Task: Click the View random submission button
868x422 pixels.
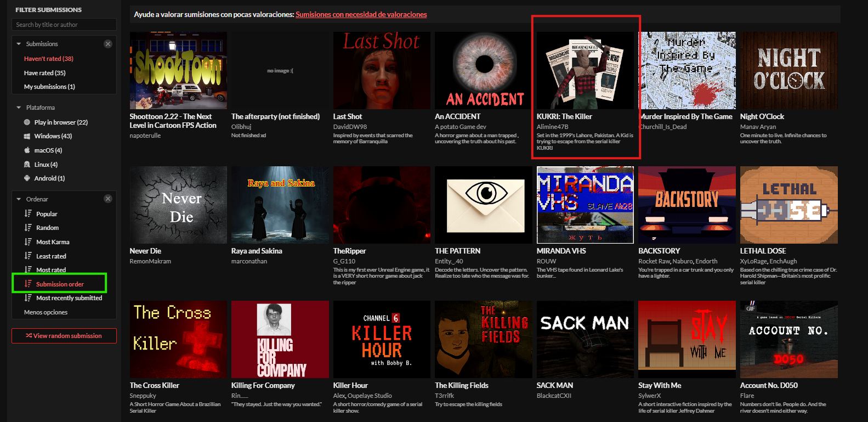Action: pos(64,336)
